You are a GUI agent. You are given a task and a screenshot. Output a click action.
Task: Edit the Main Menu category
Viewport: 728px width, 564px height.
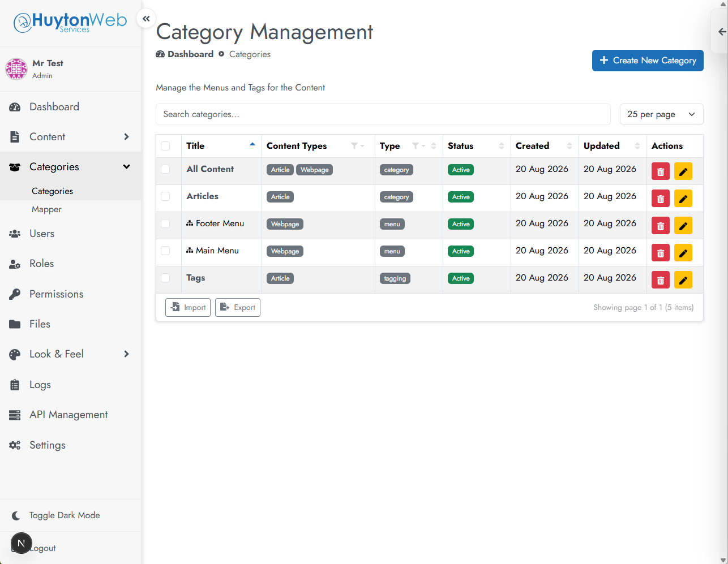tap(683, 253)
